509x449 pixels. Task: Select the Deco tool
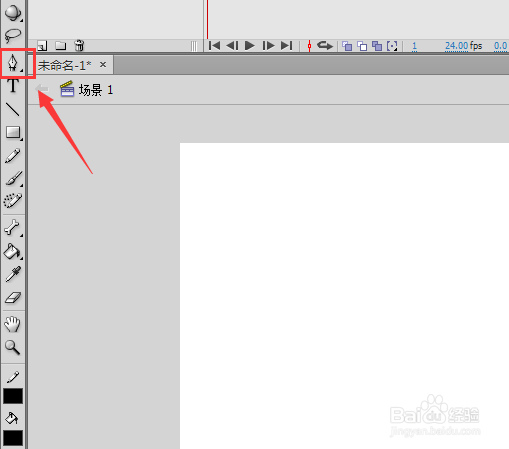(13, 201)
